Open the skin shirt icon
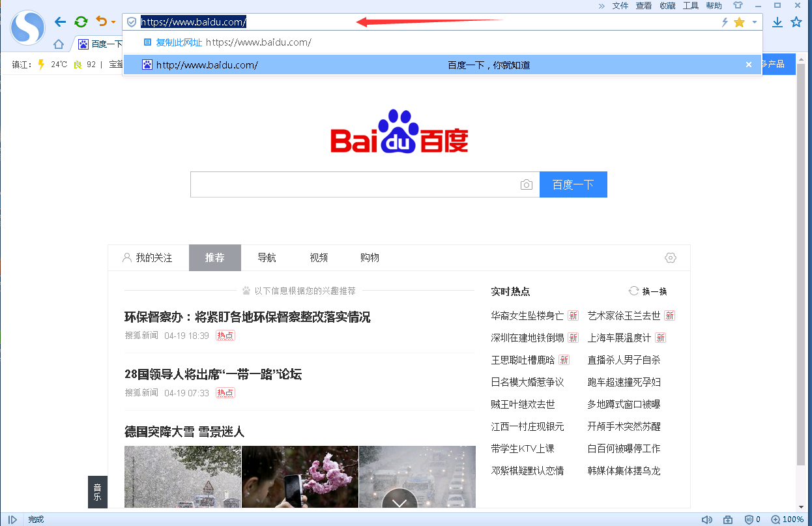 (738, 6)
